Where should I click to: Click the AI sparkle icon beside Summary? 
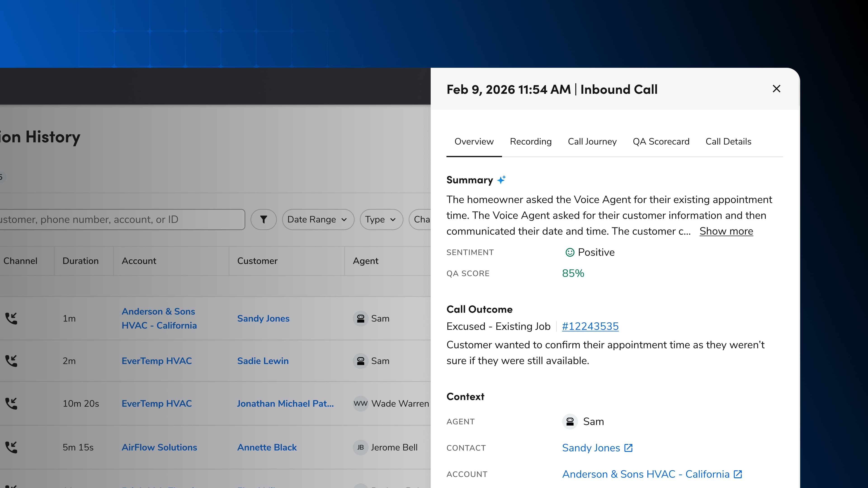point(501,180)
